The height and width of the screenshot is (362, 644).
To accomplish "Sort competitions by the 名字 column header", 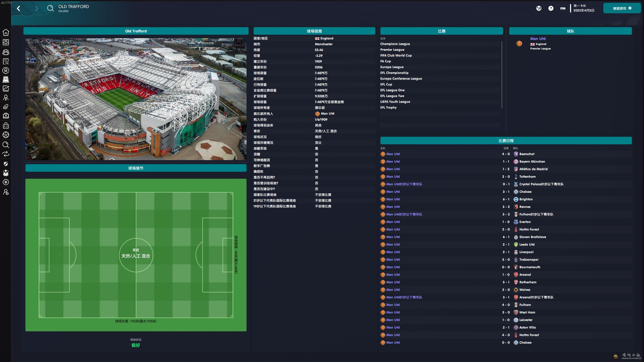I will point(383,38).
